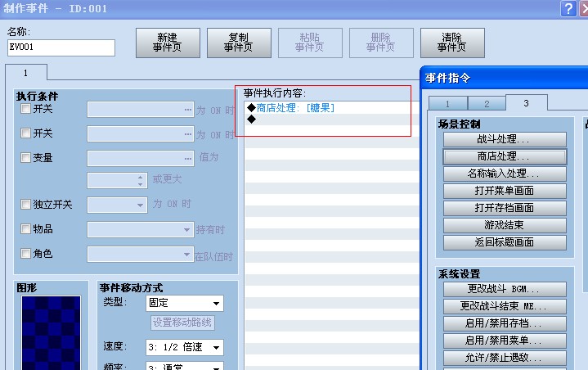This screenshot has width=588, height=370.
Task: Click the 启用/禁用存档 button
Action: (505, 324)
